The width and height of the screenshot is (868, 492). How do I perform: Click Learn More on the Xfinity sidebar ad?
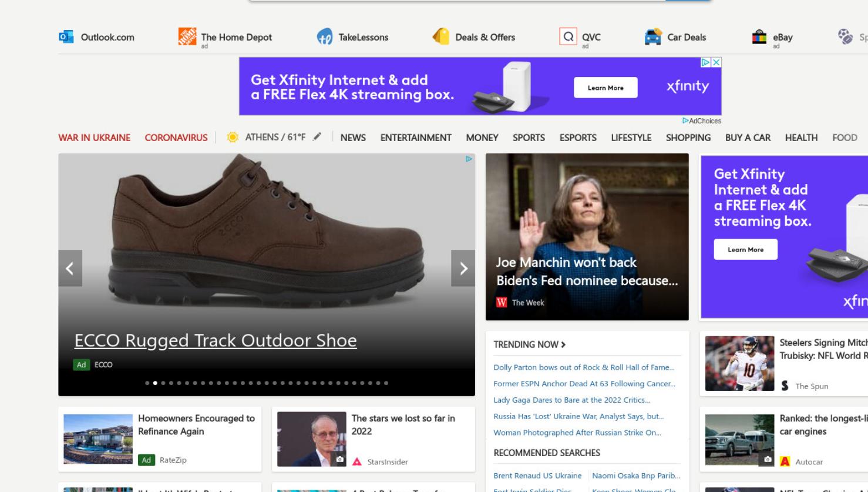click(746, 249)
